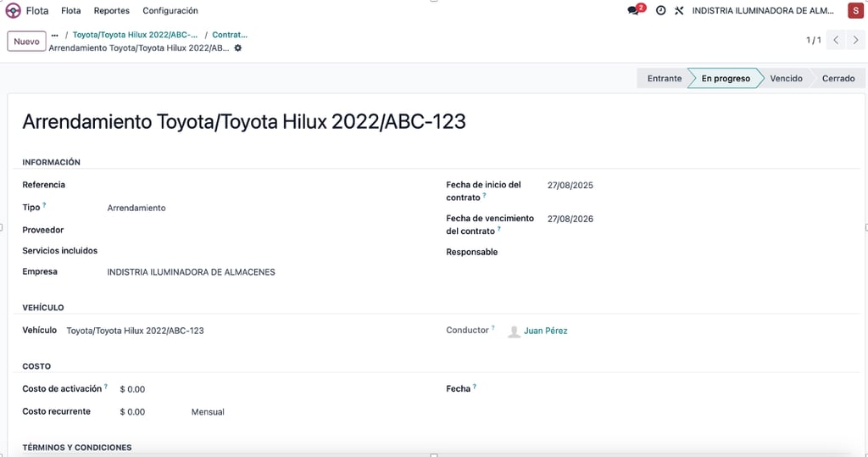Click the contract title heading

coord(244,122)
